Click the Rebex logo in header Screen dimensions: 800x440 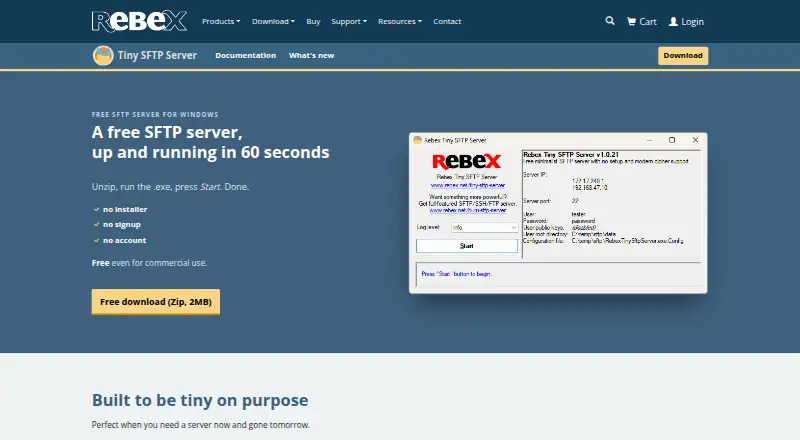(x=139, y=21)
